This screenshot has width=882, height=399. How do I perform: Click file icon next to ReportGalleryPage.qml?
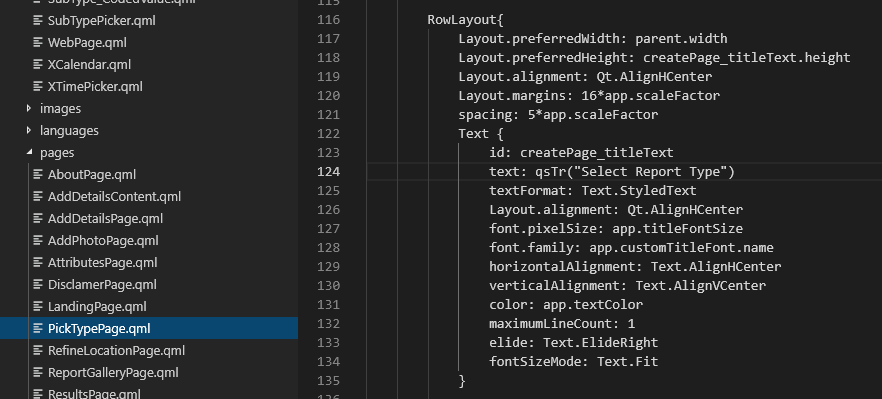38,373
